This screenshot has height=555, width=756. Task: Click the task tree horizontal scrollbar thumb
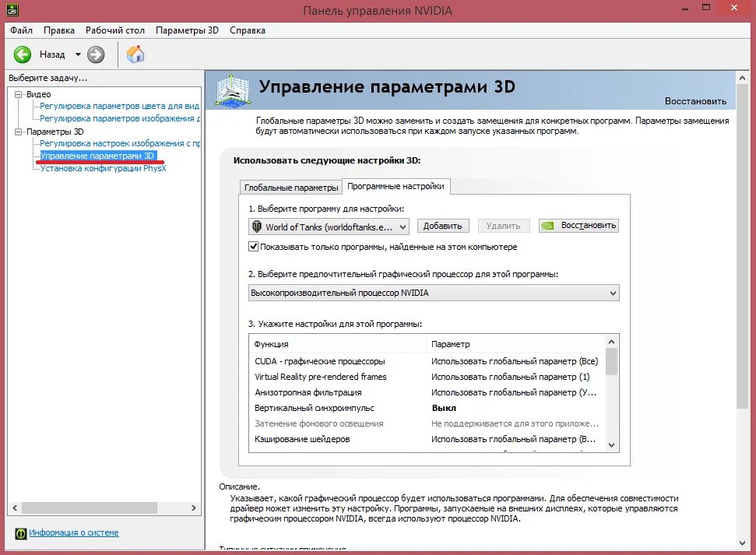pos(90,508)
